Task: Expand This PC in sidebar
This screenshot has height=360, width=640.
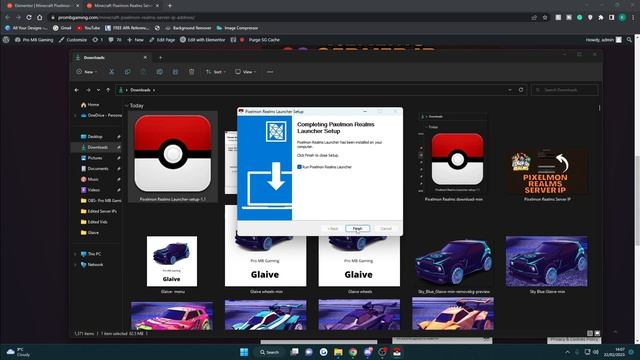Action: [75, 254]
